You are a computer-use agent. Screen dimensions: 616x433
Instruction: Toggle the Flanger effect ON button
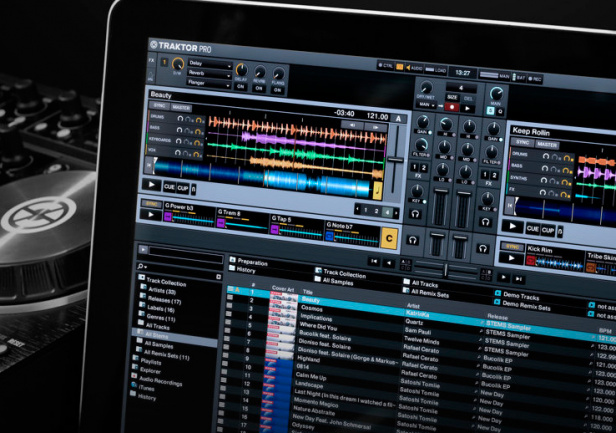[x=277, y=90]
